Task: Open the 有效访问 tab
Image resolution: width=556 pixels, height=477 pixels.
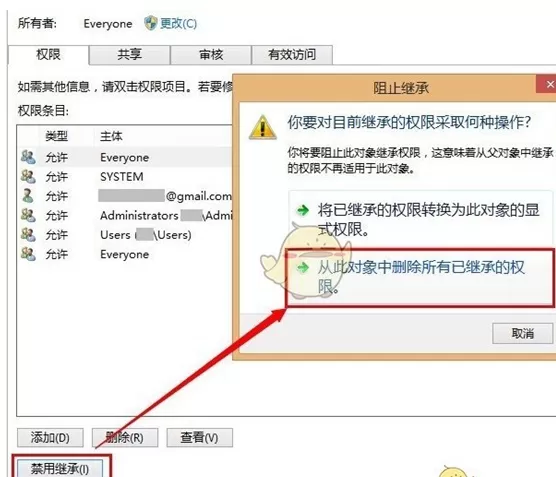Action: coord(292,55)
